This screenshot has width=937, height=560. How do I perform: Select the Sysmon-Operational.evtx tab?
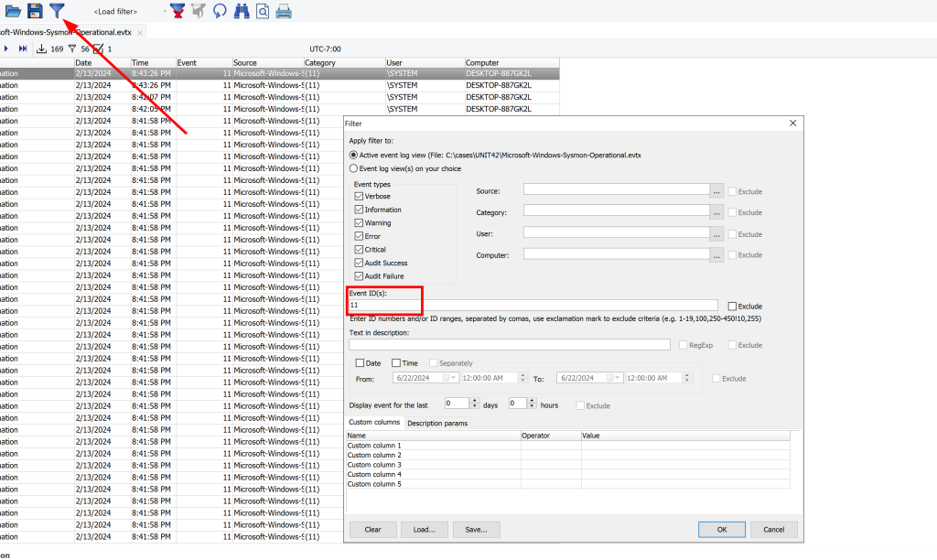point(66,32)
